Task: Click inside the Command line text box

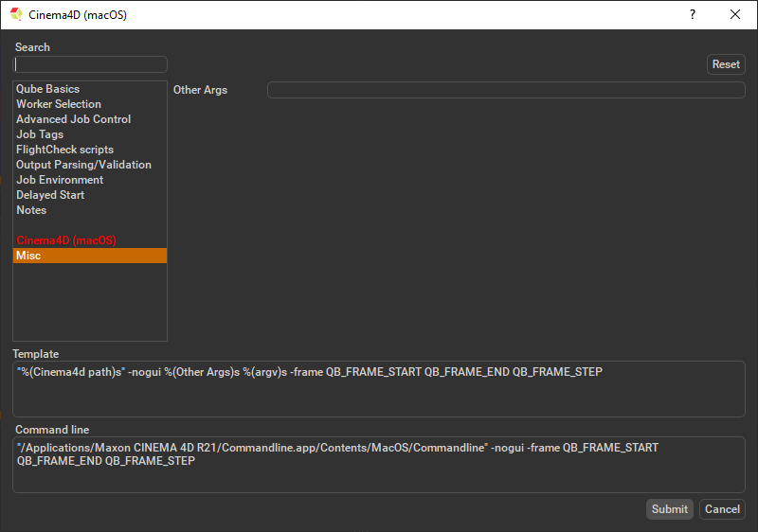Action: pyautogui.click(x=378, y=473)
